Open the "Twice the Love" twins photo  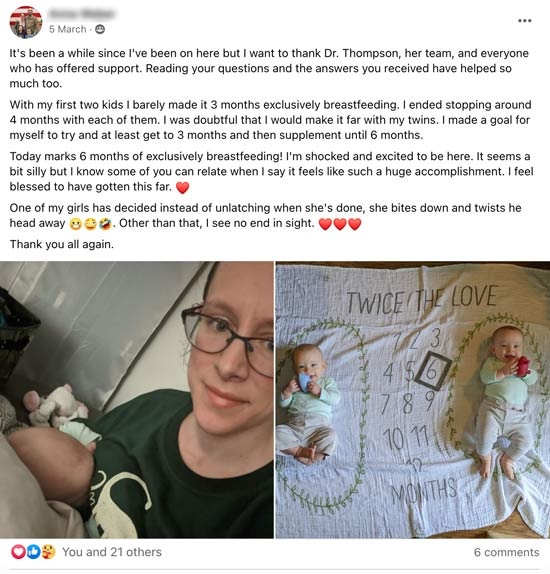[413, 400]
